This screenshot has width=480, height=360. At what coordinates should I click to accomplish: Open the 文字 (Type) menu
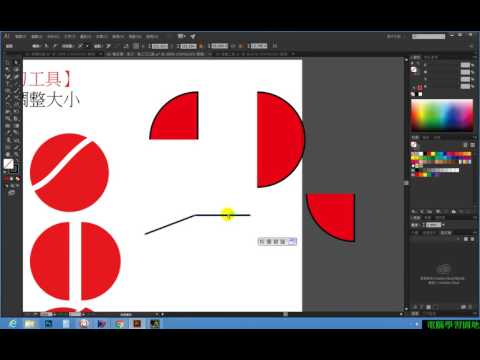70,36
